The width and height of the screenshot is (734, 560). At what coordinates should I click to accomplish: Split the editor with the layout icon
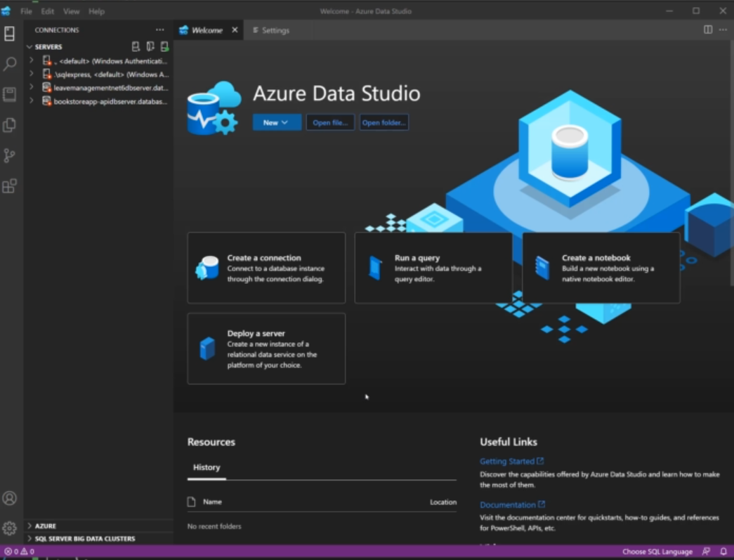[x=708, y=30]
